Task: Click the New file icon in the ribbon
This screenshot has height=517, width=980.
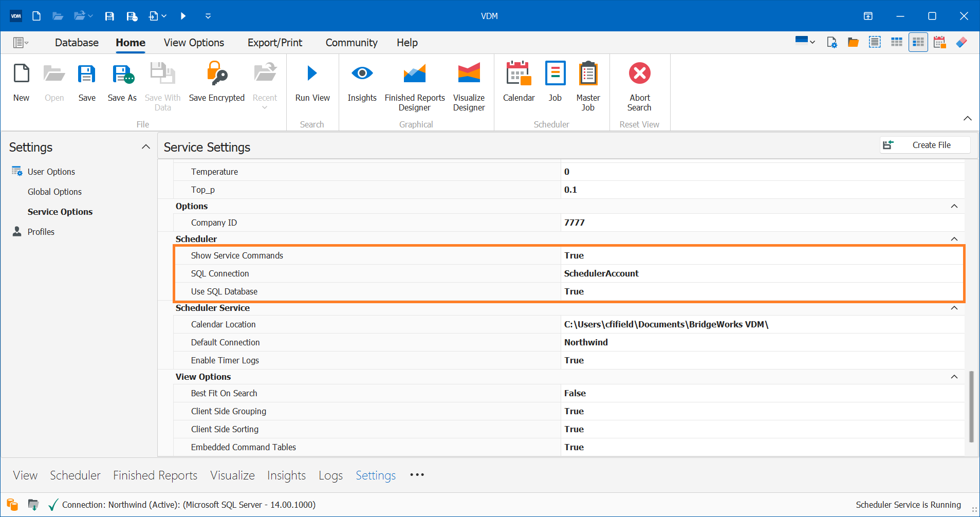Action: tap(21, 73)
